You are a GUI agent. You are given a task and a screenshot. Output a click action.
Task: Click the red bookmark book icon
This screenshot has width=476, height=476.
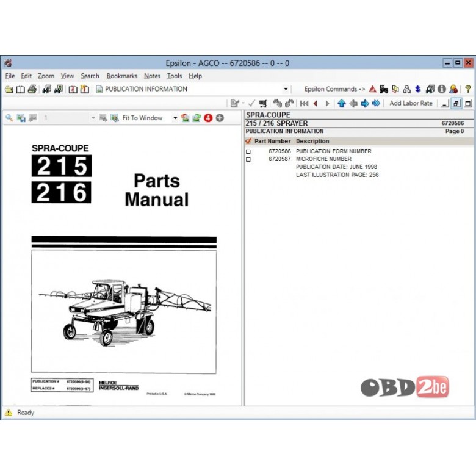click(x=73, y=89)
